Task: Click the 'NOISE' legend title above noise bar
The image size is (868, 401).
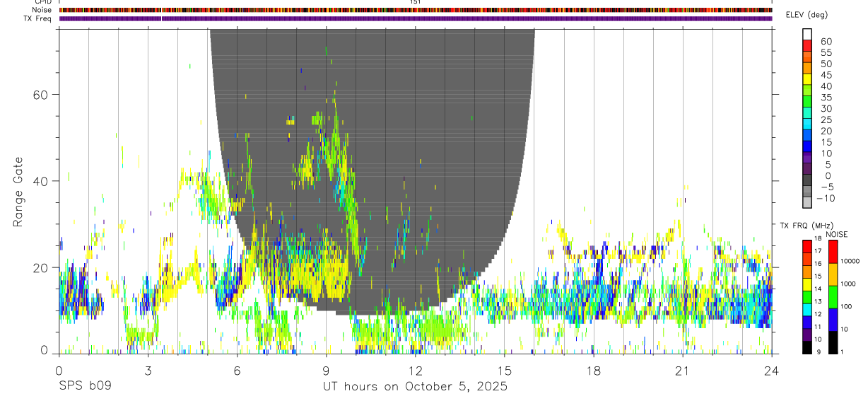Action: point(837,235)
